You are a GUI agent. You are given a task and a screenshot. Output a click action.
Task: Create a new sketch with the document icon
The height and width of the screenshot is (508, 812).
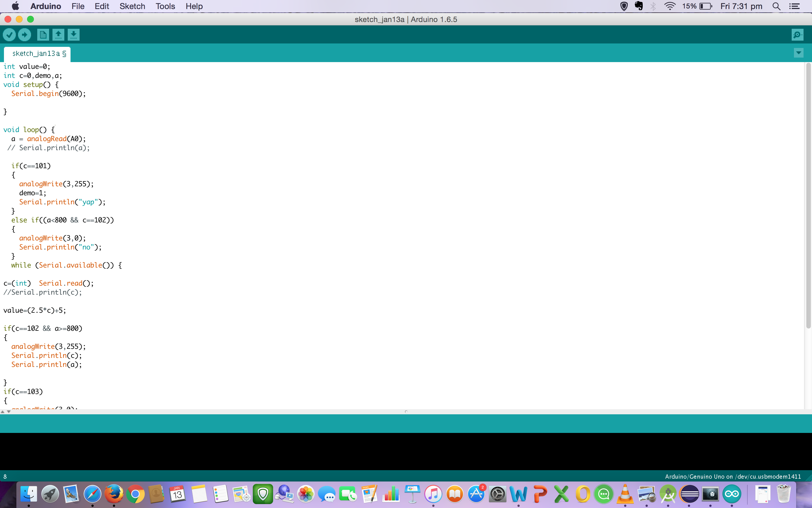(x=43, y=35)
